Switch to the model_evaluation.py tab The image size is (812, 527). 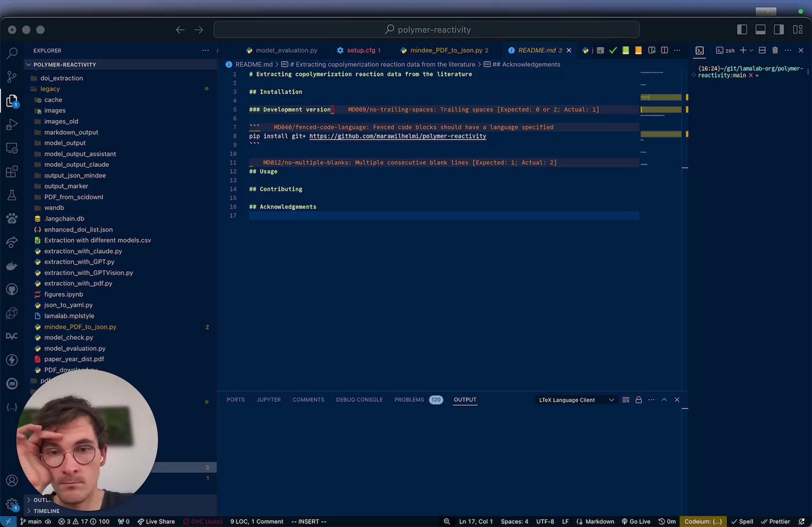(x=281, y=50)
